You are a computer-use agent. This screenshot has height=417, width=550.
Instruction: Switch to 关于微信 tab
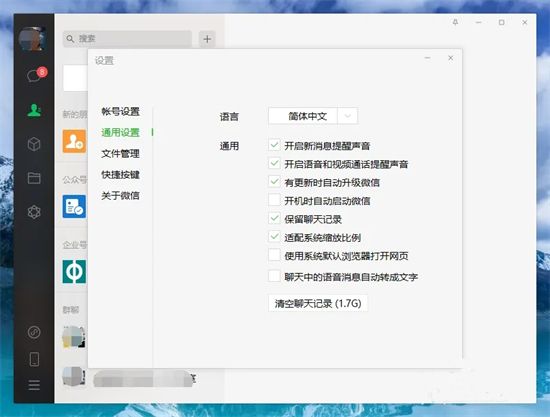click(120, 196)
